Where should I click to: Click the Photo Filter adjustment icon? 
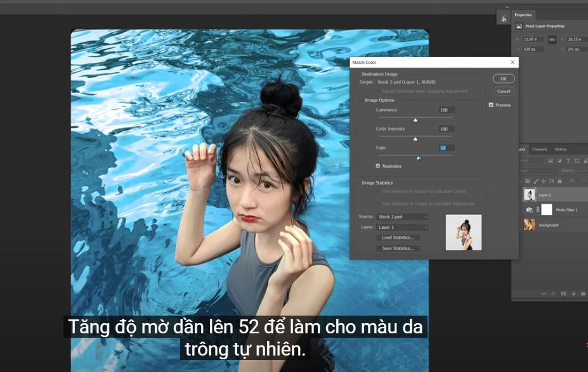pos(529,210)
